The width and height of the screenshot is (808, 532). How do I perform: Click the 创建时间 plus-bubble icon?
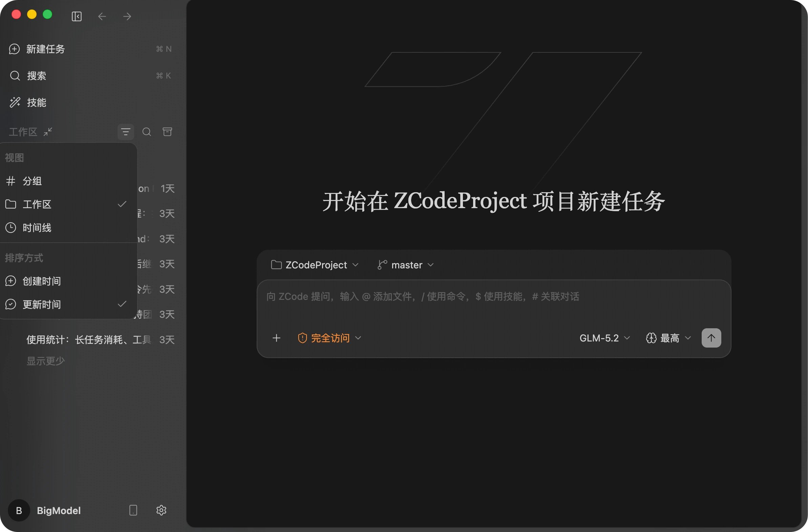[11, 281]
